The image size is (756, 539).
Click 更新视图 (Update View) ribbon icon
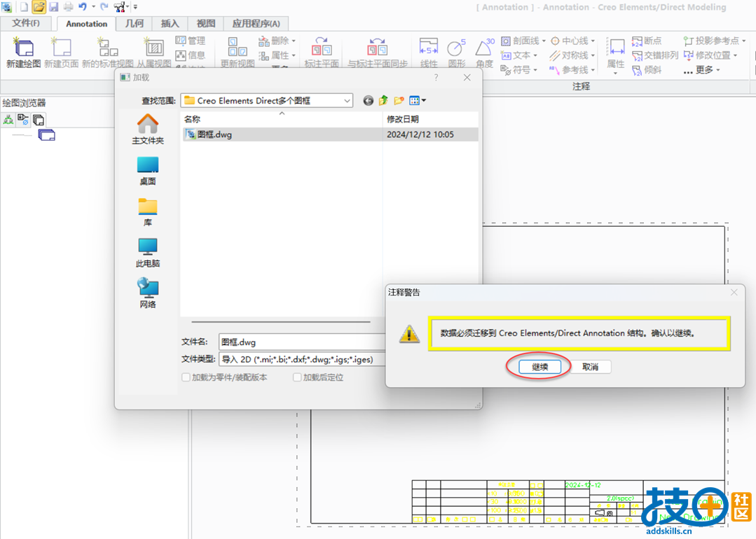click(x=238, y=52)
